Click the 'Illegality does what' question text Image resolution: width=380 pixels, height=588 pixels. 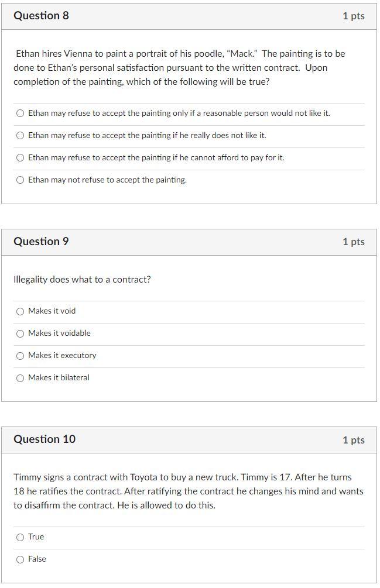pos(82,279)
